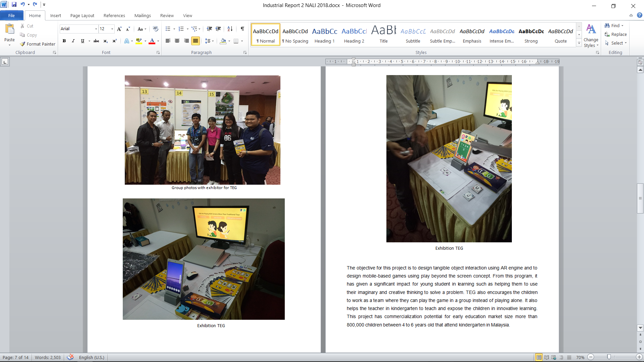Click the zoom in plus button

pos(639,357)
